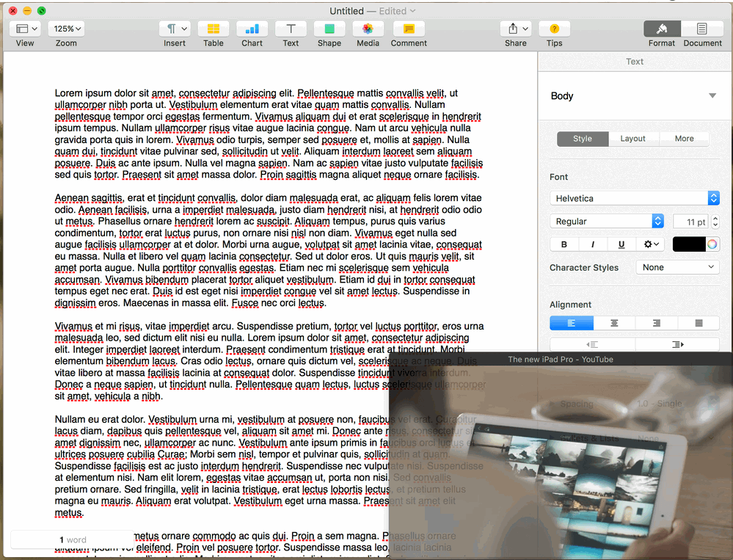Screen dimensions: 733x560
Task: Open the Character Styles None dropdown
Action: tap(677, 267)
